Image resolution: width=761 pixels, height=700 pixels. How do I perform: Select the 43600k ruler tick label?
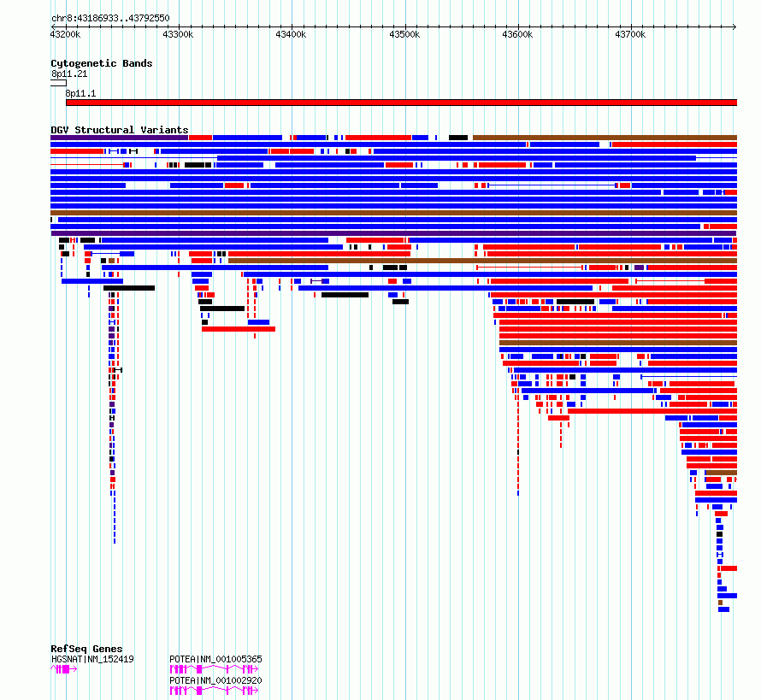coord(517,34)
